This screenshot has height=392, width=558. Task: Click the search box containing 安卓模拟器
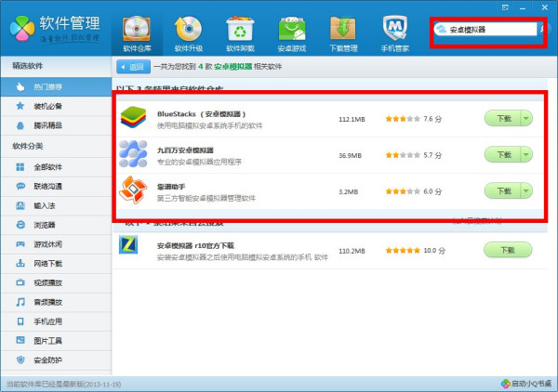pos(485,29)
